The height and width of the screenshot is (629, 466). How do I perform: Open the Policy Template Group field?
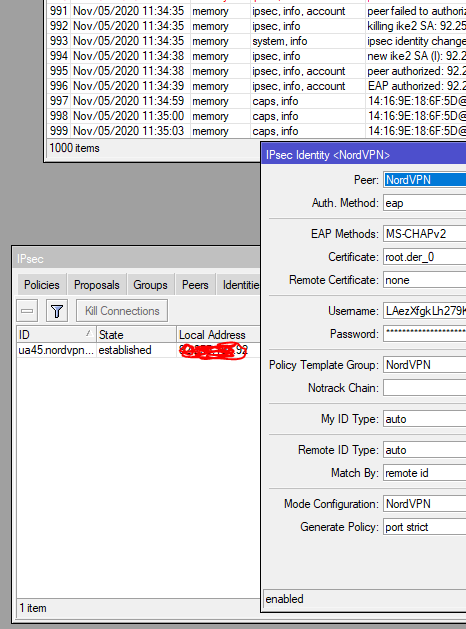[425, 365]
